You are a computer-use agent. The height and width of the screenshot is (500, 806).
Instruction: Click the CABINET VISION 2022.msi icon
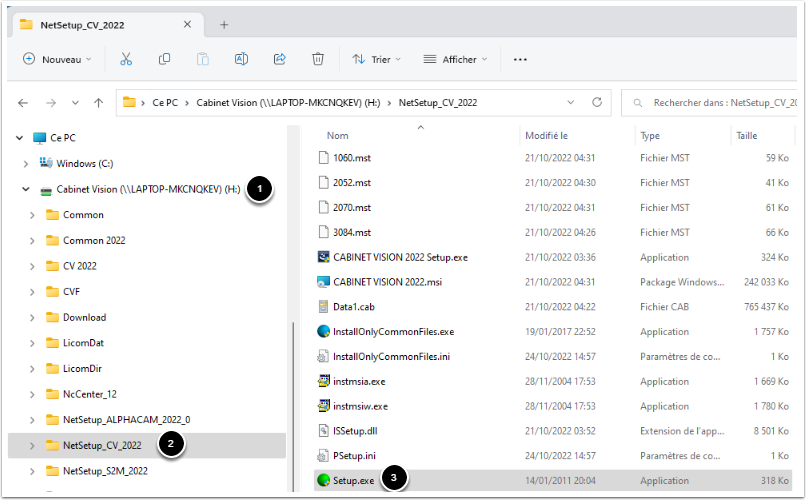click(323, 282)
